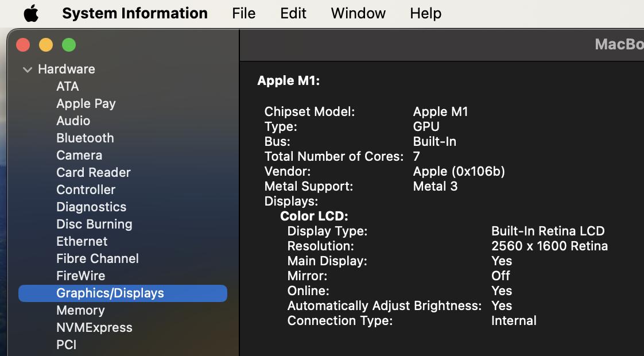This screenshot has height=356, width=644.
Task: Click the Hardware section label
Action: click(x=67, y=69)
